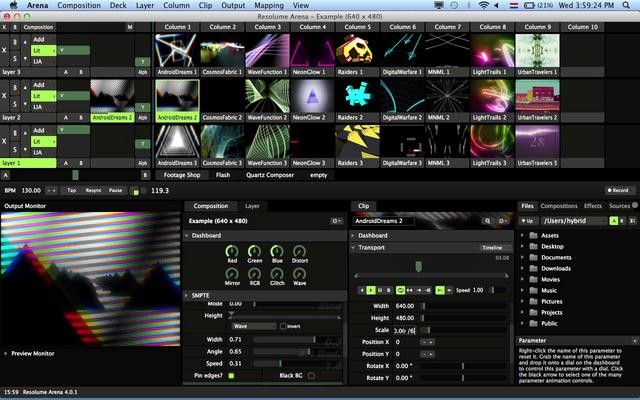The height and width of the screenshot is (400, 640).
Task: Clear layer 1 with its X button
Action: 4,141
